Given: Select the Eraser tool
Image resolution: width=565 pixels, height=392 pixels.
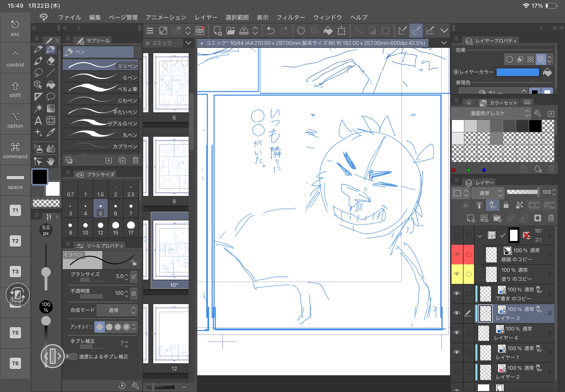Looking at the screenshot, I should click(x=51, y=61).
